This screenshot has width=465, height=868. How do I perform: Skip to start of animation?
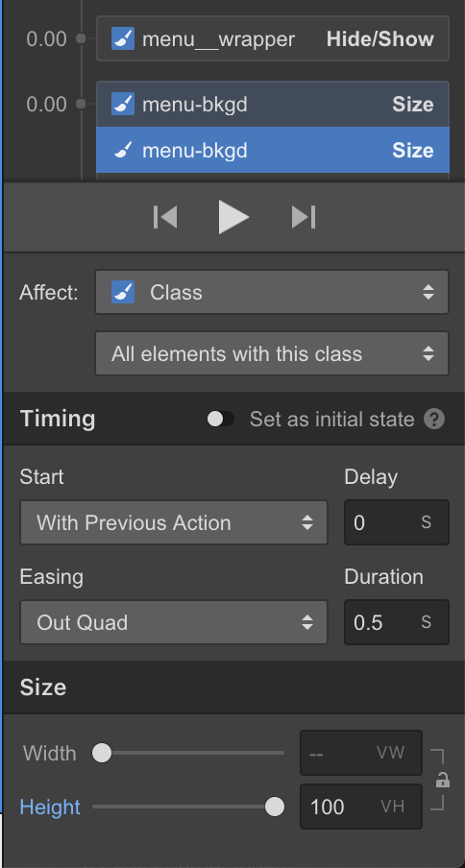(x=165, y=217)
